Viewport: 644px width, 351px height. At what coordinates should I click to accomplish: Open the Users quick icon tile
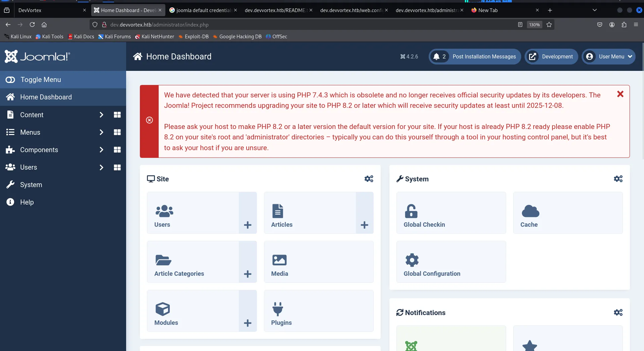[x=193, y=213]
